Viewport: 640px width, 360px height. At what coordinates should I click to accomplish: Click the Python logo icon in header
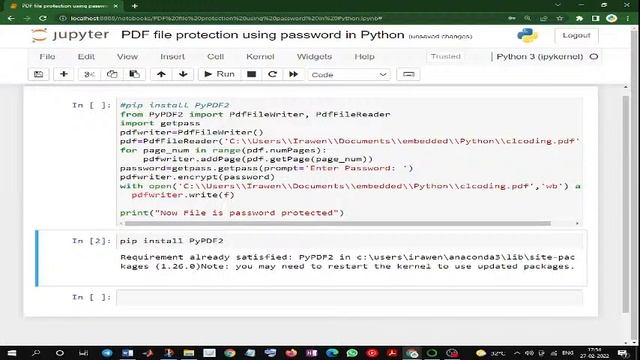(527, 36)
